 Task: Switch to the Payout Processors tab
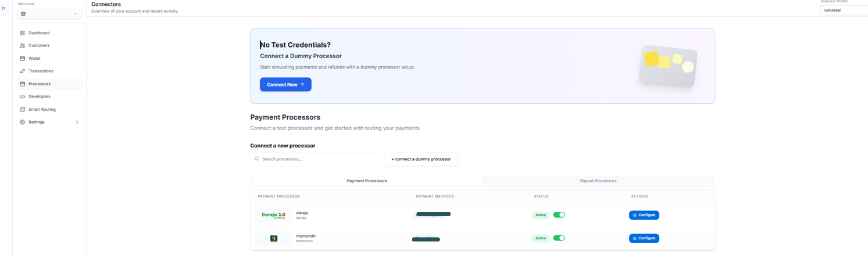coord(598,181)
